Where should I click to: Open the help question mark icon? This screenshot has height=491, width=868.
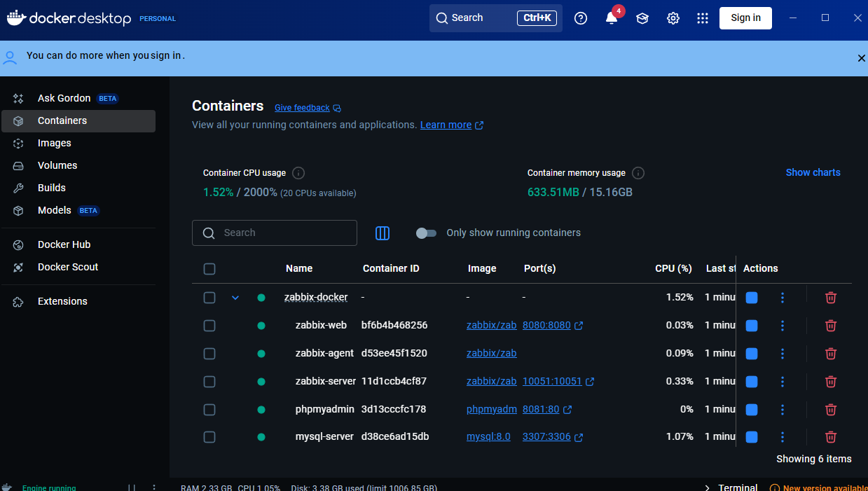coord(581,18)
